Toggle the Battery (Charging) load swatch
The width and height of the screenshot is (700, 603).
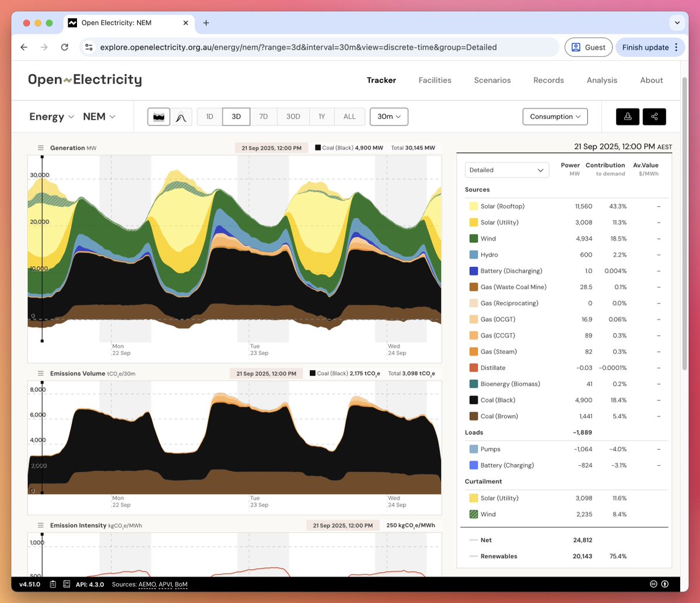point(474,466)
